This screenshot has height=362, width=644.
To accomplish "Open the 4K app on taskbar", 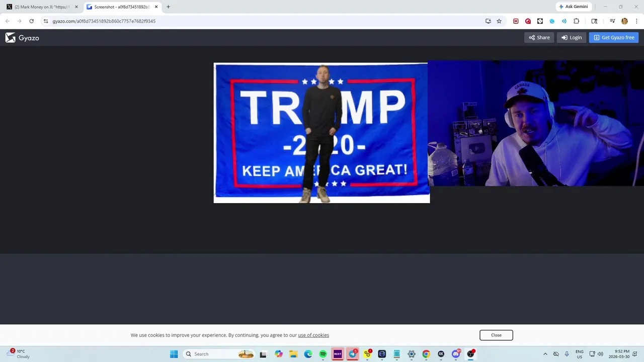I will tap(441, 354).
